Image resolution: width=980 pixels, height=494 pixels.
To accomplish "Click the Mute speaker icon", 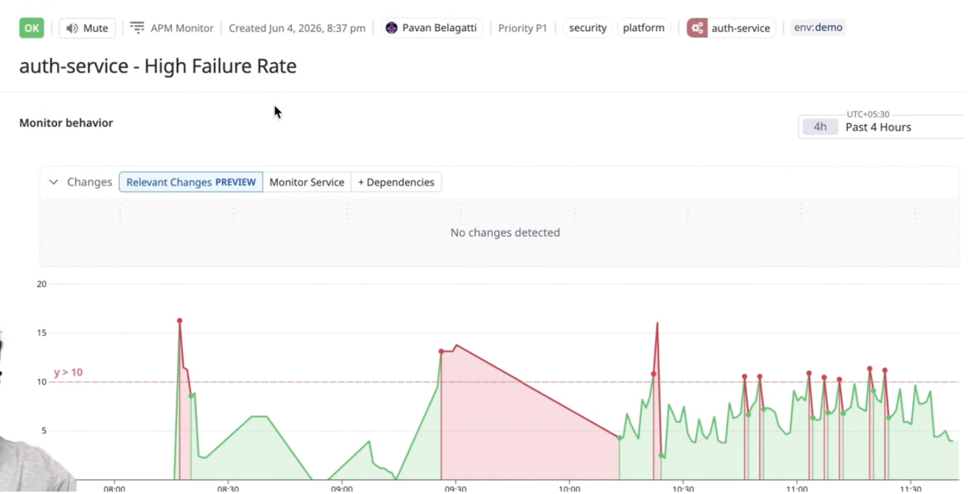I will coord(72,29).
